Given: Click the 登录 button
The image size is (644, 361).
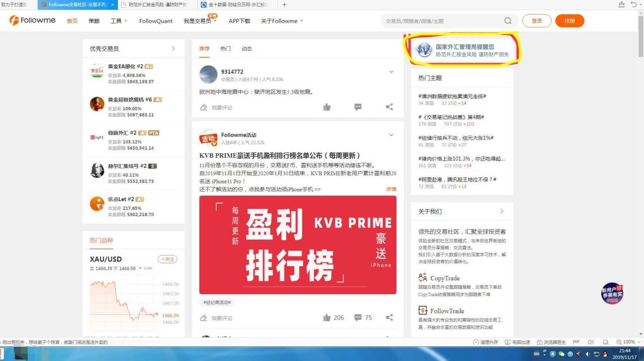Looking at the screenshot, I should coord(537,21).
